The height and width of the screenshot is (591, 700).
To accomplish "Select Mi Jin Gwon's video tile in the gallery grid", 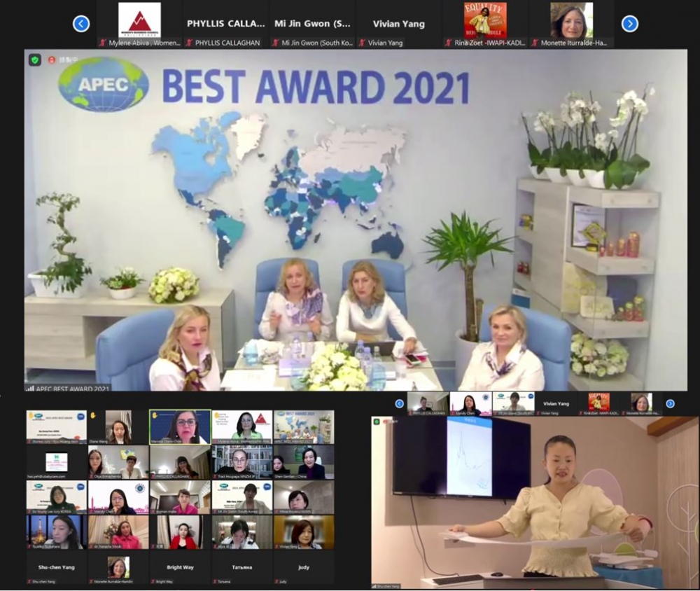I will click(x=242, y=497).
